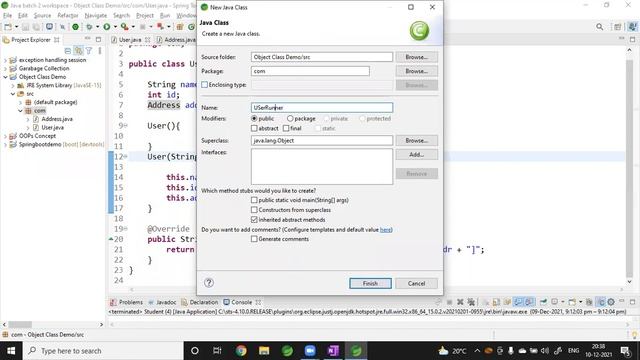The width and height of the screenshot is (640, 360).
Task: Open File Explorer from the taskbar
Action: pos(264,351)
